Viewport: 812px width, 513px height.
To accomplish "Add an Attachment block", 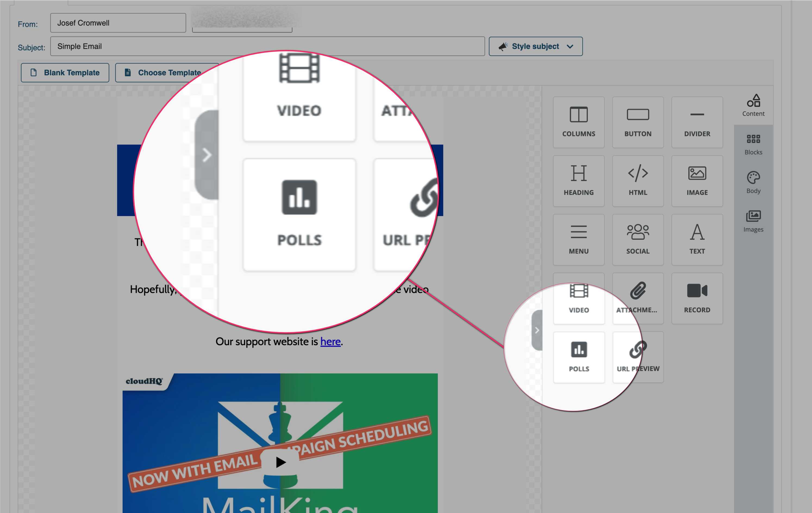I will 638,299.
